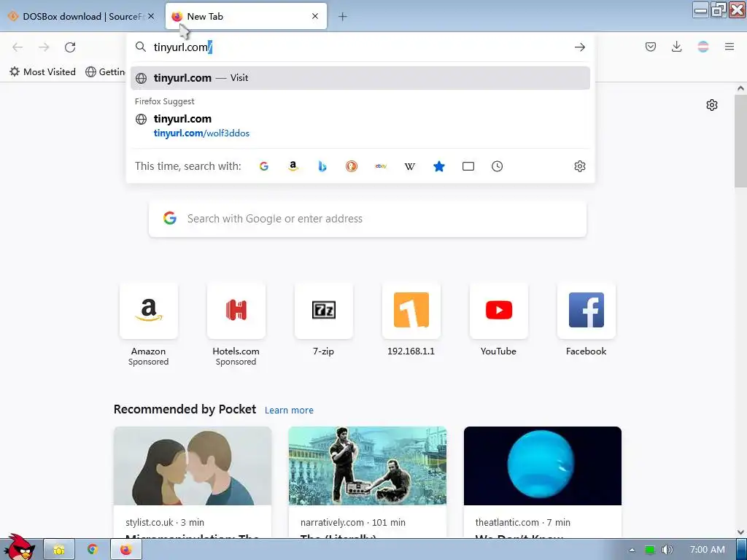The height and width of the screenshot is (560, 747).
Task: Open the Pocket save button
Action: (650, 47)
